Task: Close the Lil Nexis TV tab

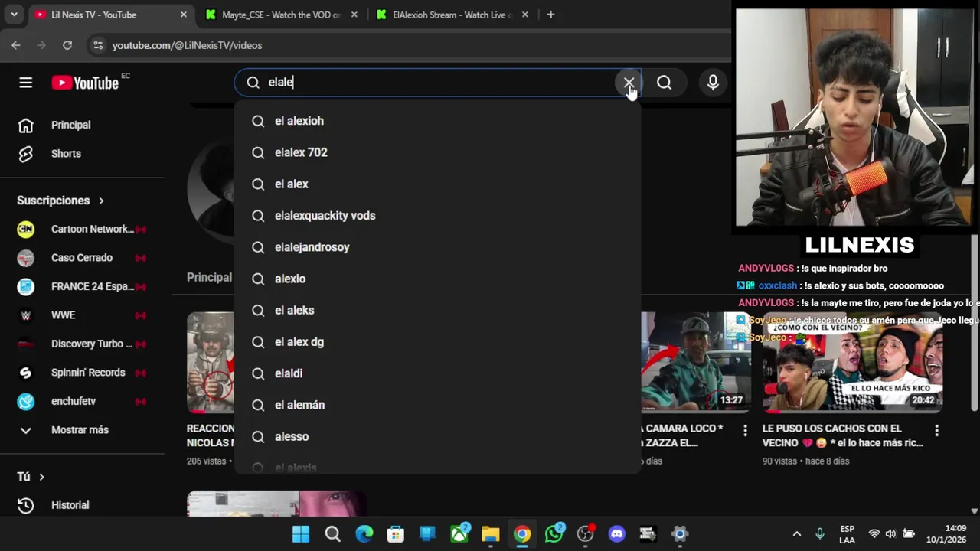Action: click(183, 15)
